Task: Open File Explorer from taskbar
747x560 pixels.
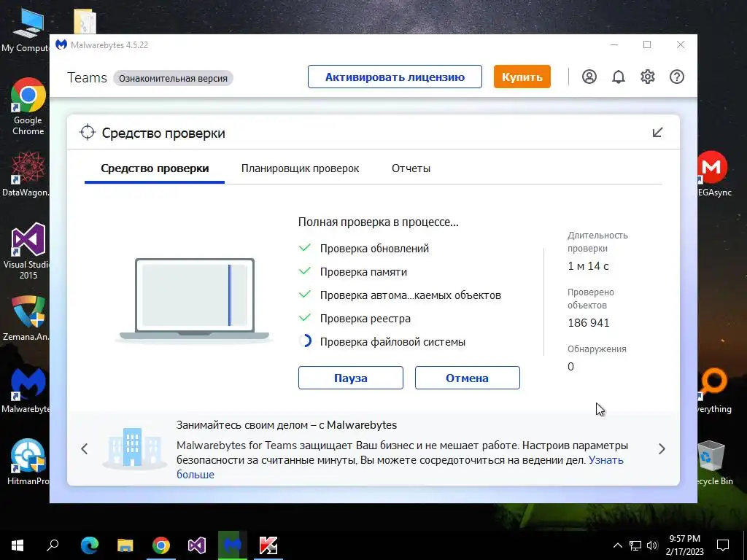Action: (x=125, y=545)
